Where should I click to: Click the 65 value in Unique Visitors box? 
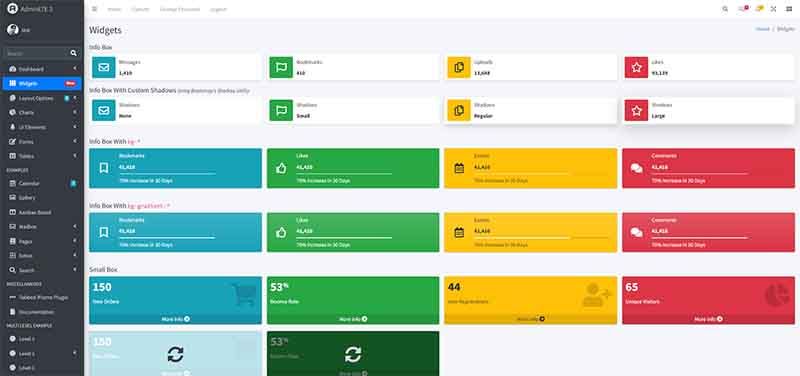coord(632,287)
